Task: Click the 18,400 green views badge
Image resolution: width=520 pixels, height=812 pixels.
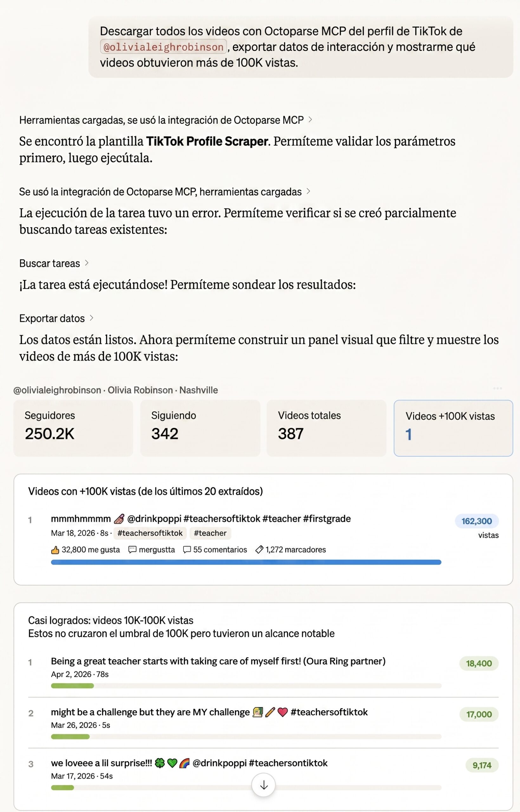Action: 479,663
